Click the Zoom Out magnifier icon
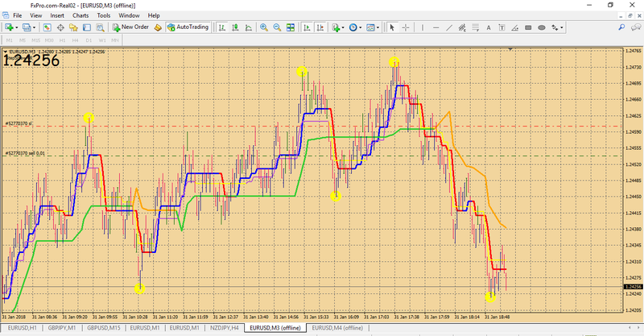This screenshot has width=644, height=336. pos(277,27)
